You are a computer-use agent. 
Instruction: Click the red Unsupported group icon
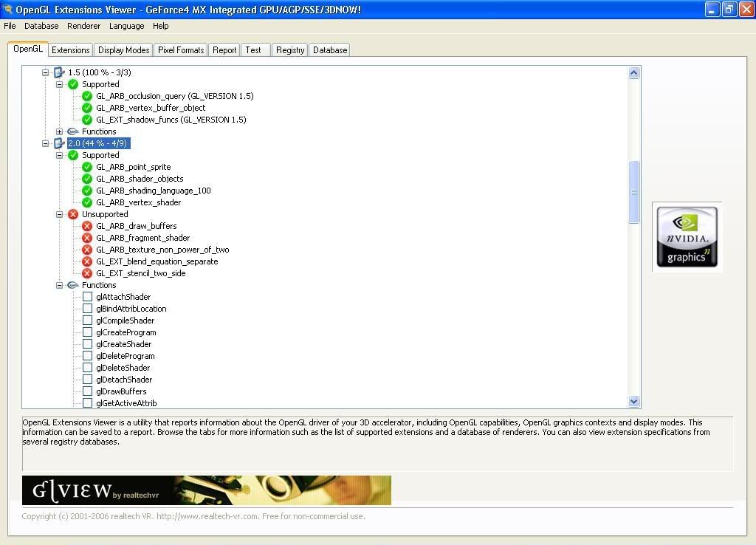(73, 214)
